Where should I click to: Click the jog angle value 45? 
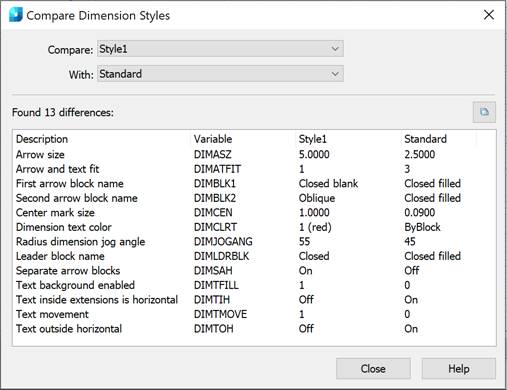pos(410,241)
